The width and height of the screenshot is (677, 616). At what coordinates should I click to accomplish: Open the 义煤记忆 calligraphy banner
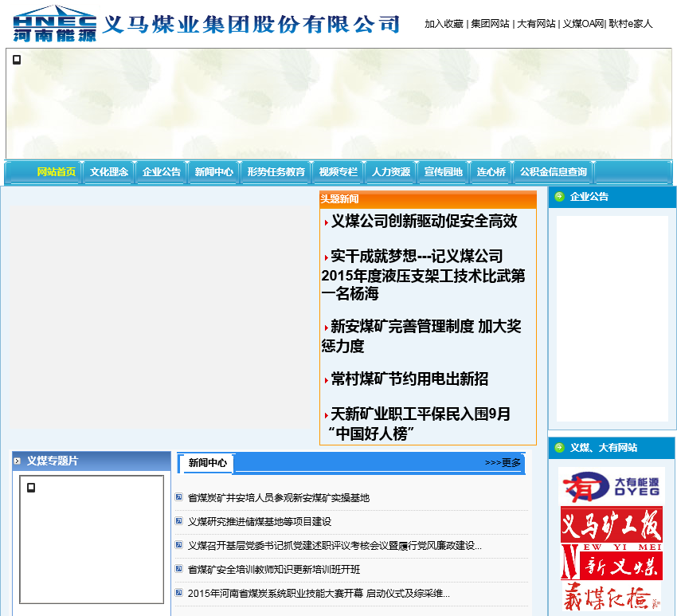point(612,597)
